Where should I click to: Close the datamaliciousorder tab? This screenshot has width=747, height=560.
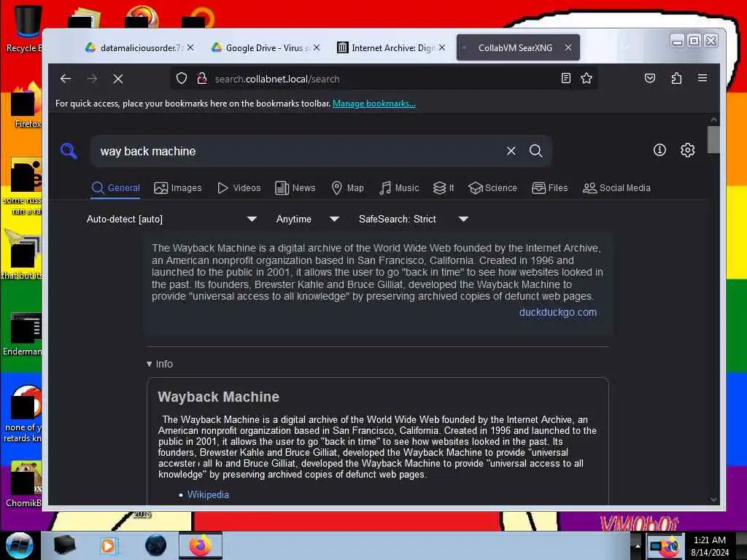point(190,47)
